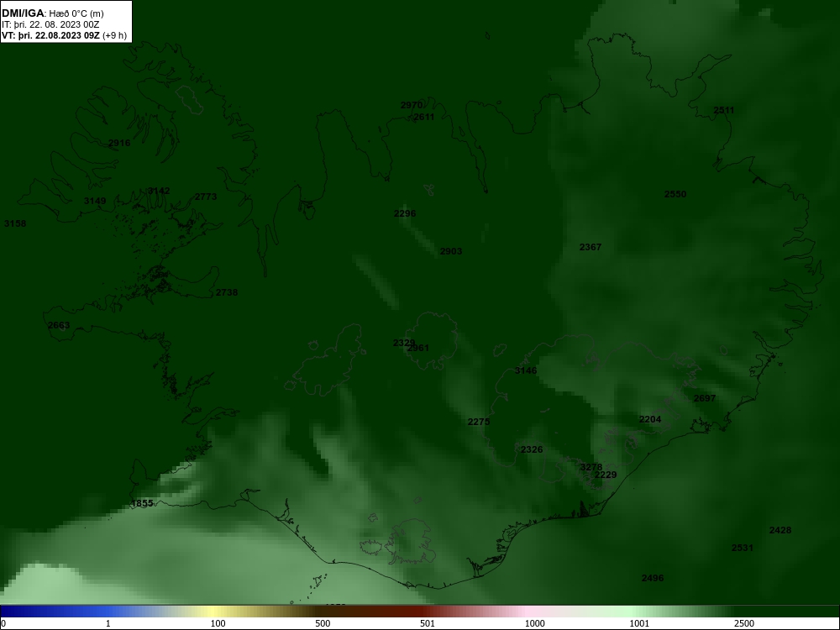Click the 2275 height value
This screenshot has width=840, height=630.
(x=479, y=423)
